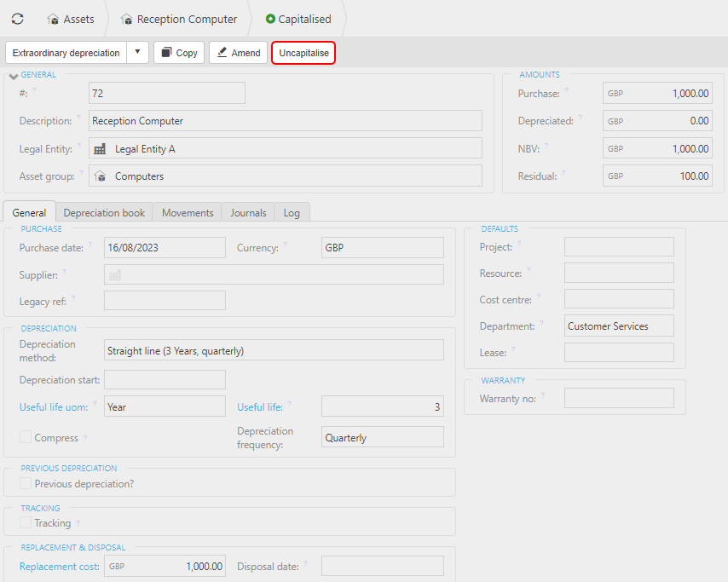The image size is (728, 582).
Task: Collapse the GENERAL section chevron
Action: tap(14, 77)
